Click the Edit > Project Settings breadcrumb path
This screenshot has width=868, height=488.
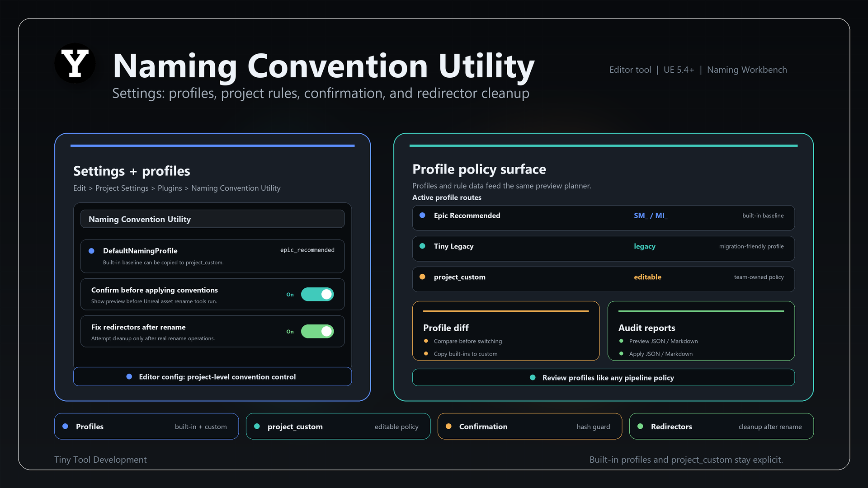(x=177, y=188)
